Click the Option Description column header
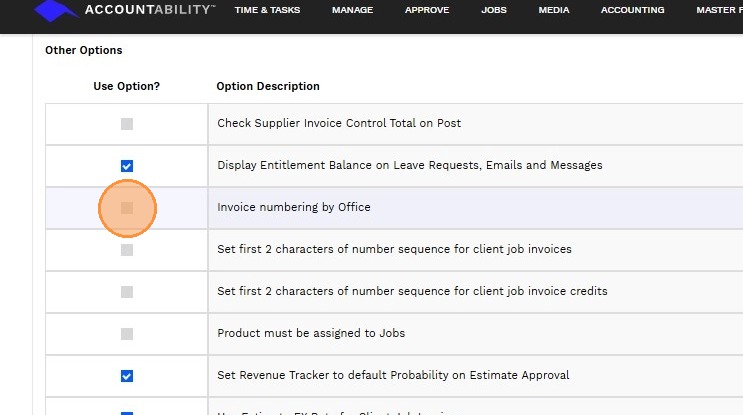The width and height of the screenshot is (743, 415). point(268,86)
